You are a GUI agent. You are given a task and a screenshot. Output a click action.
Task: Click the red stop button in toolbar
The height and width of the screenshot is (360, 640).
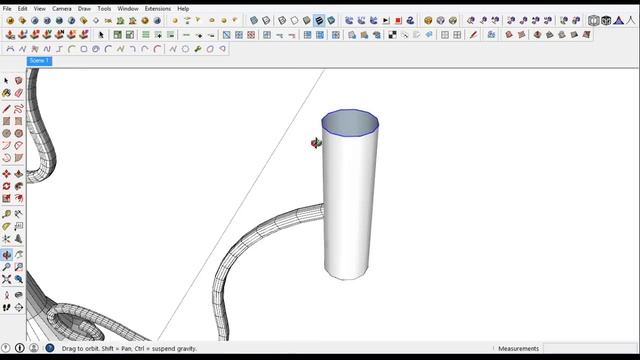(398, 20)
